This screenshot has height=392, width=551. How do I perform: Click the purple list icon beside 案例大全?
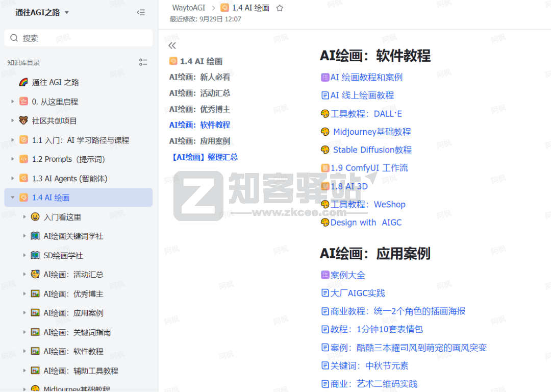[325, 275]
